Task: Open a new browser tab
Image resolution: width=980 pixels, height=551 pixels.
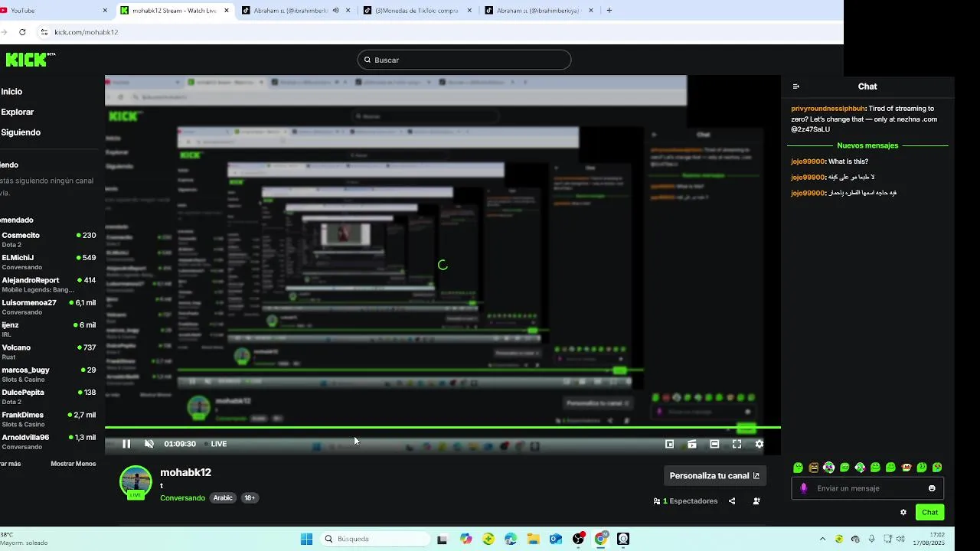Action: coord(609,11)
